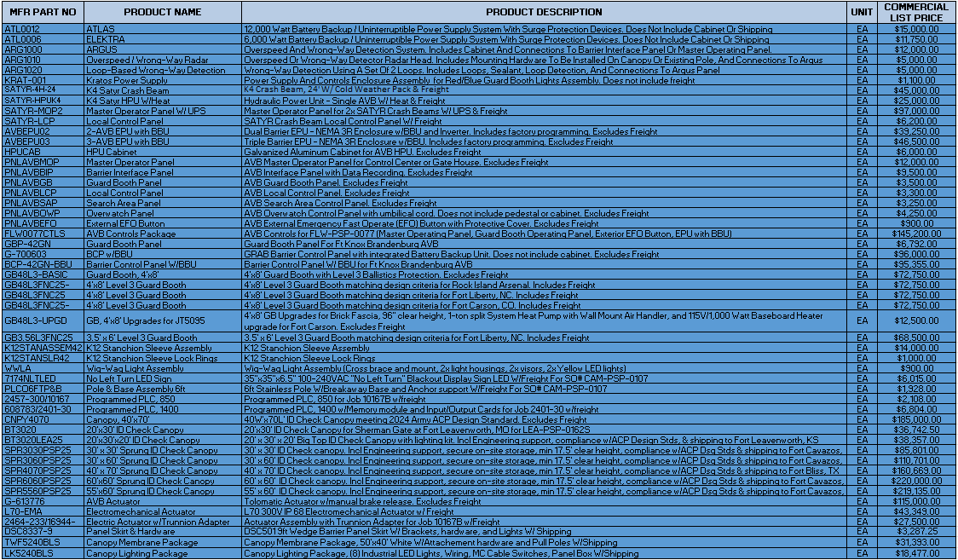The width and height of the screenshot is (958, 560).
Task: Select the UNIT column header
Action: click(x=861, y=12)
